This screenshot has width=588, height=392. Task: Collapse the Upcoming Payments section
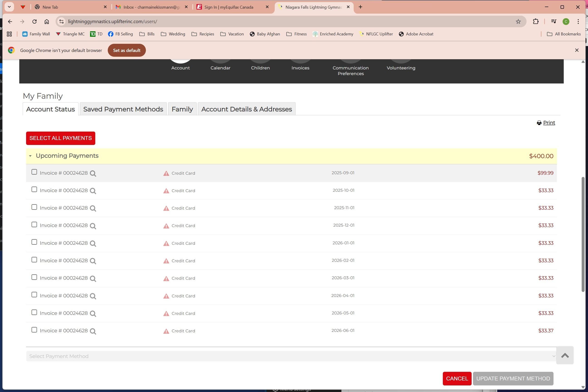coord(30,156)
